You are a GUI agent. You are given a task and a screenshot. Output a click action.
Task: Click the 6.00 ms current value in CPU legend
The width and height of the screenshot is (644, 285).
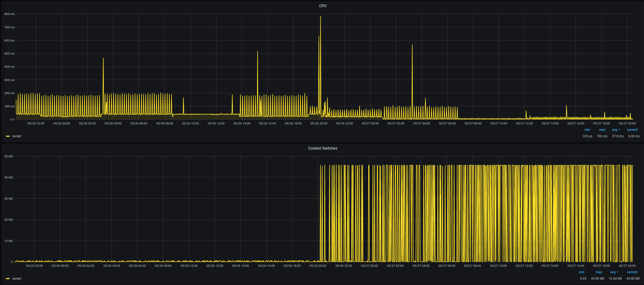pyautogui.click(x=634, y=136)
